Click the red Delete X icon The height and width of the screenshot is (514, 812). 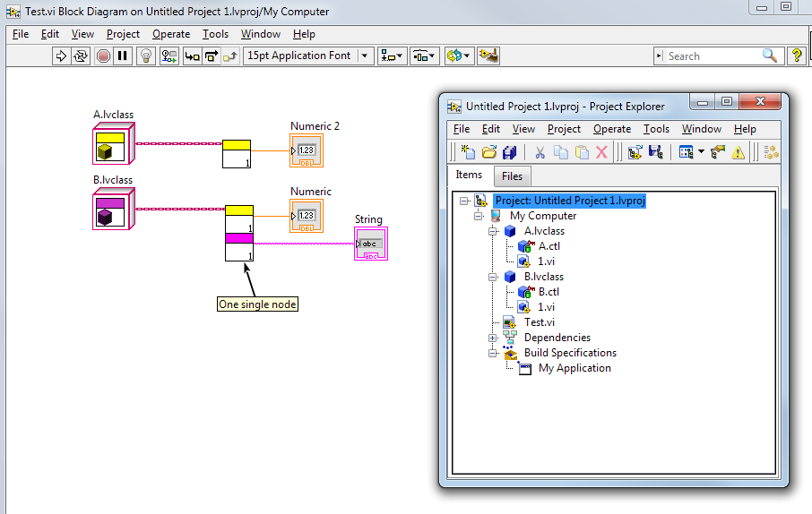(601, 152)
